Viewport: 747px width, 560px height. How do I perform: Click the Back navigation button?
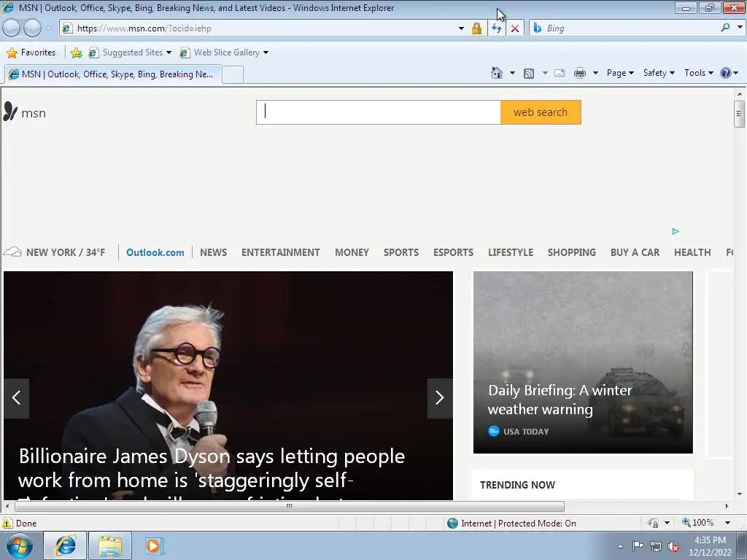(12, 28)
